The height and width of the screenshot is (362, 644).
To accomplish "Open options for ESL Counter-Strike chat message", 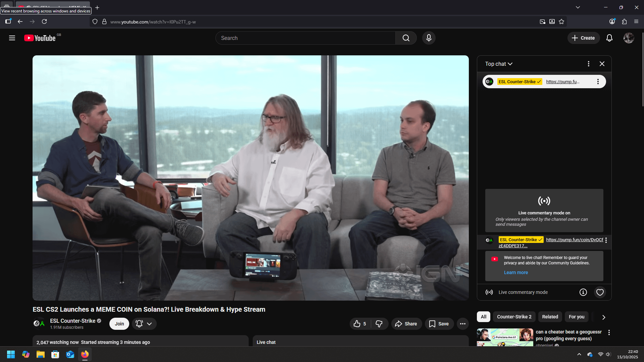I will [x=606, y=240].
